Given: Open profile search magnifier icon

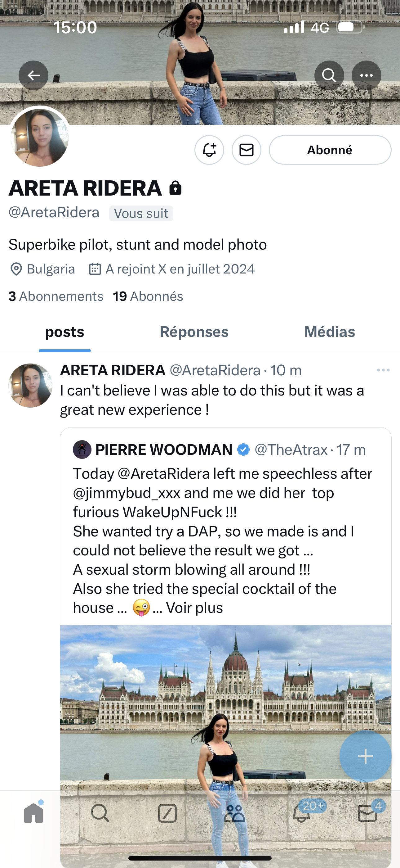Looking at the screenshot, I should (x=329, y=75).
